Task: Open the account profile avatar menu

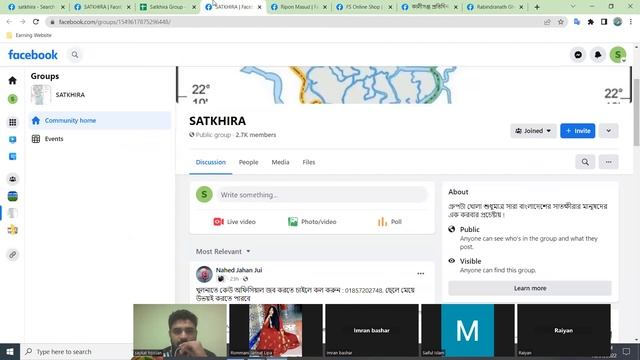Action: tap(618, 55)
